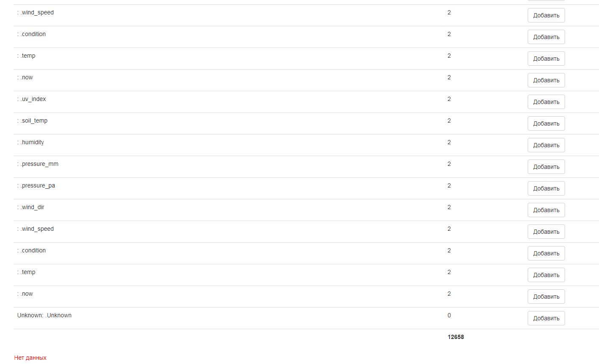Click Добавить for the first .temp row

546,59
